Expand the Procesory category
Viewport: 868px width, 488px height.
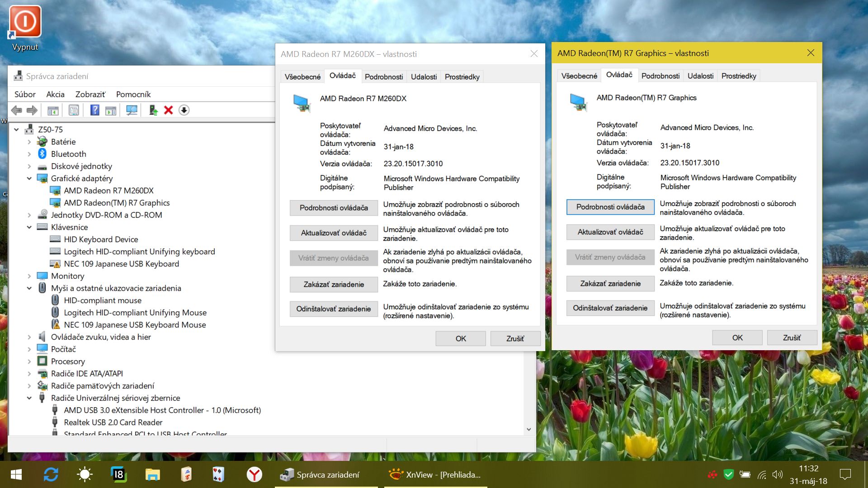click(29, 361)
